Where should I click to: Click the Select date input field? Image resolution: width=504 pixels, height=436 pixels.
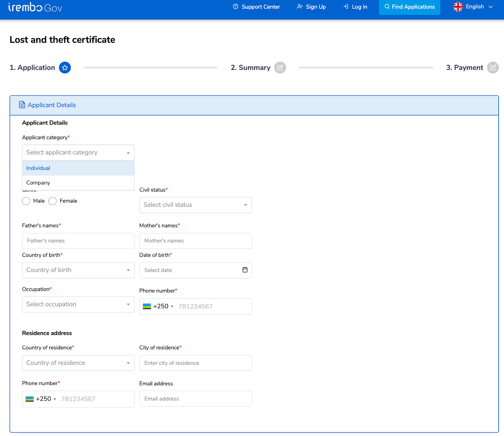click(x=196, y=270)
